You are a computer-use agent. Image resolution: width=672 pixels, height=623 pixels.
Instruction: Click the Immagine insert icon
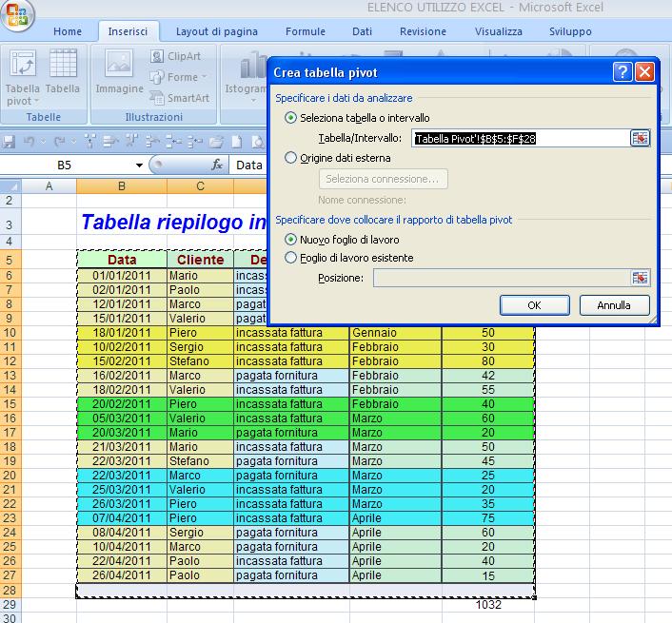pyautogui.click(x=119, y=70)
